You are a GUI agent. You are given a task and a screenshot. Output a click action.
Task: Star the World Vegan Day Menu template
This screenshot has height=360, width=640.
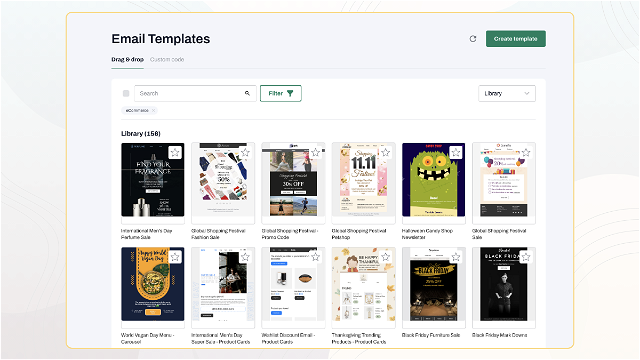tap(175, 257)
